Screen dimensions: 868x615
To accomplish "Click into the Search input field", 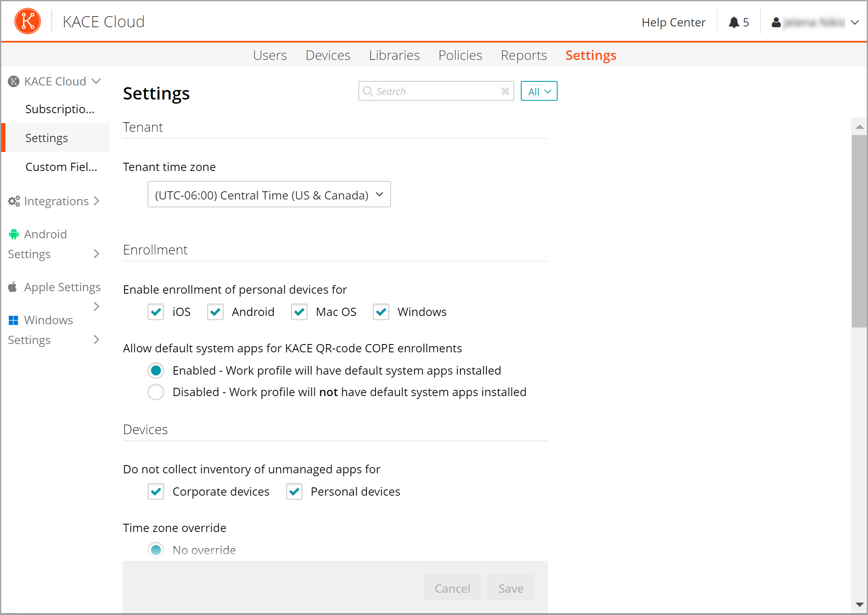I will pos(434,91).
